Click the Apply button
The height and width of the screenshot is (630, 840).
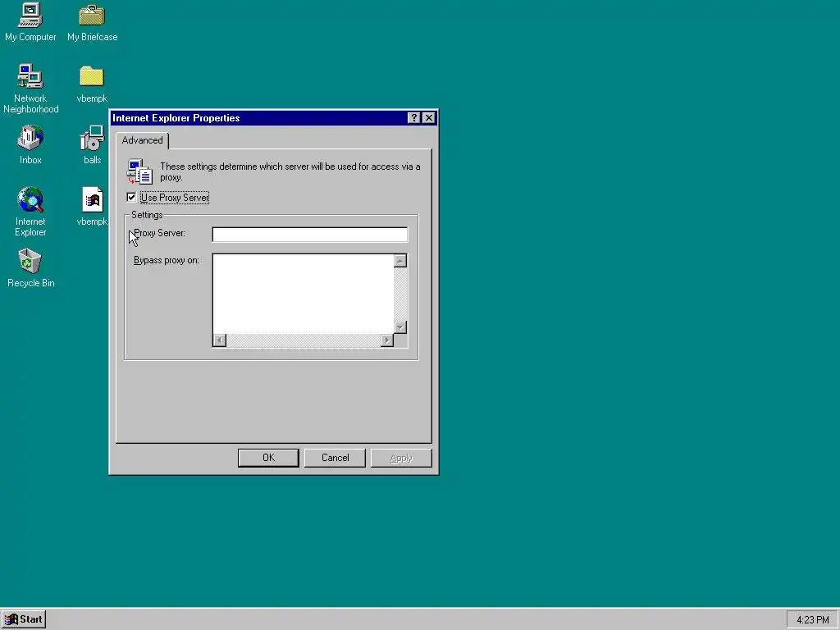[401, 458]
